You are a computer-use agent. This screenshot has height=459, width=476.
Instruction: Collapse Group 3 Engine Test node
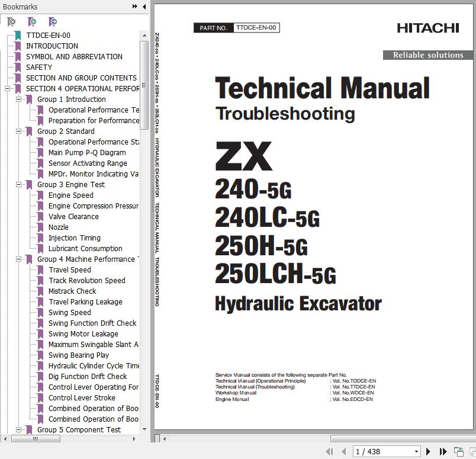pyautogui.click(x=18, y=184)
